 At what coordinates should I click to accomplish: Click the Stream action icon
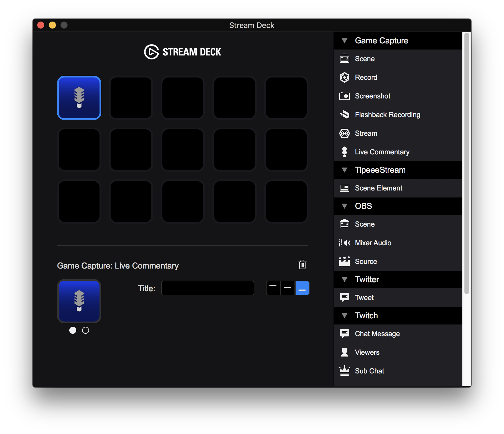[345, 133]
